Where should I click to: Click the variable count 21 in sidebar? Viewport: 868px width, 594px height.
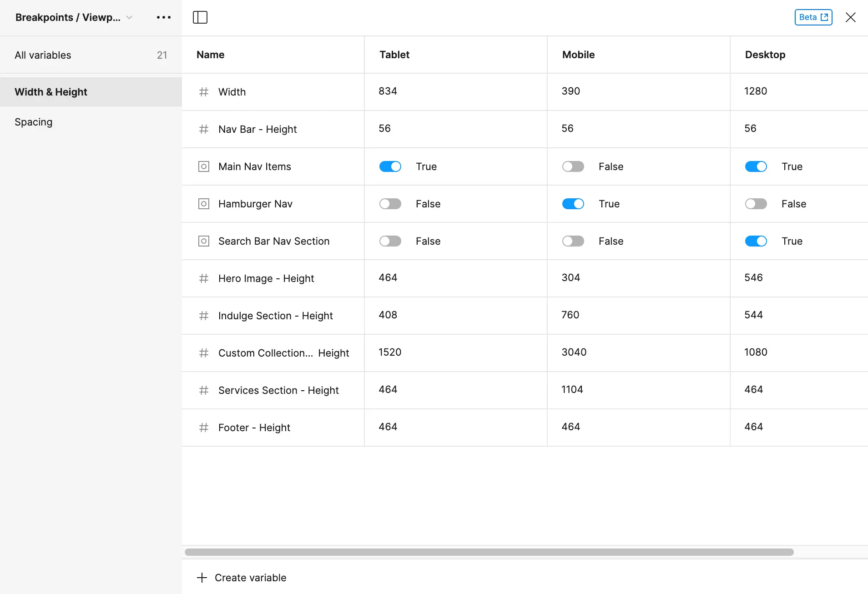162,55
